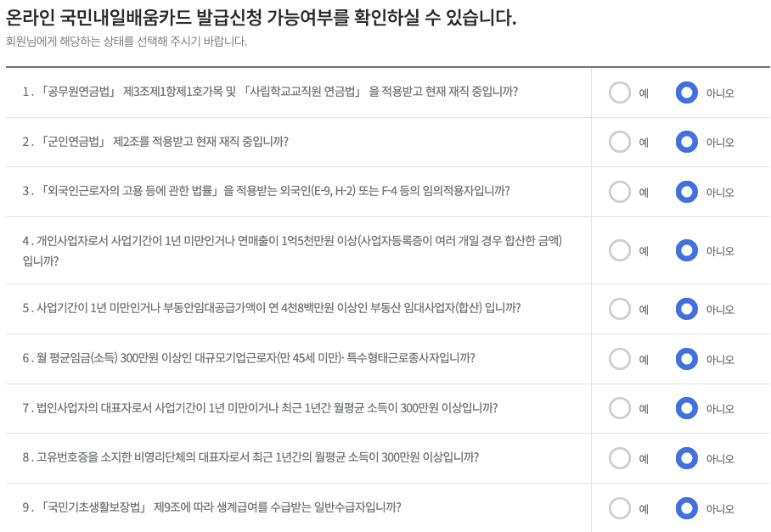The image size is (771, 532).
Task: Select 아니오 for question 6
Action: (x=687, y=358)
